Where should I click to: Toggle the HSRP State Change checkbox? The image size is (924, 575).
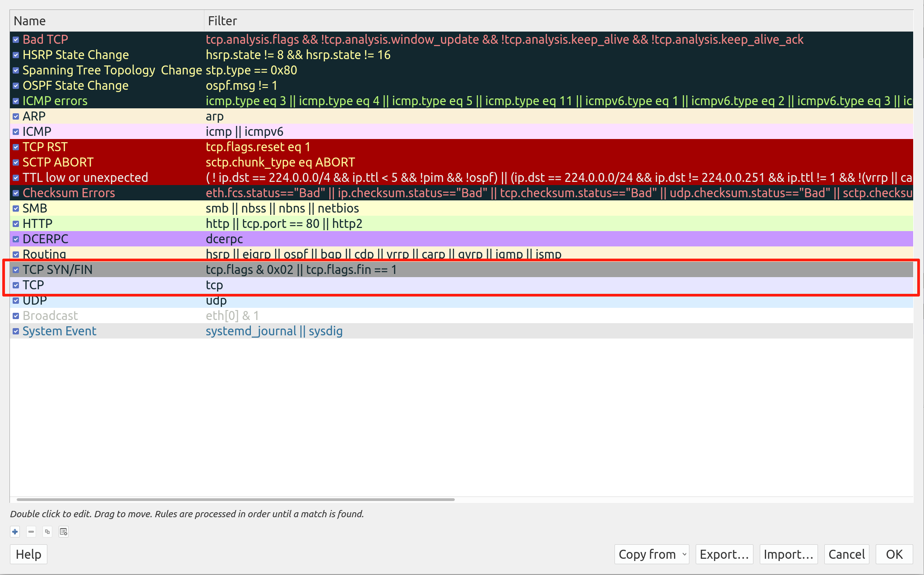(16, 55)
